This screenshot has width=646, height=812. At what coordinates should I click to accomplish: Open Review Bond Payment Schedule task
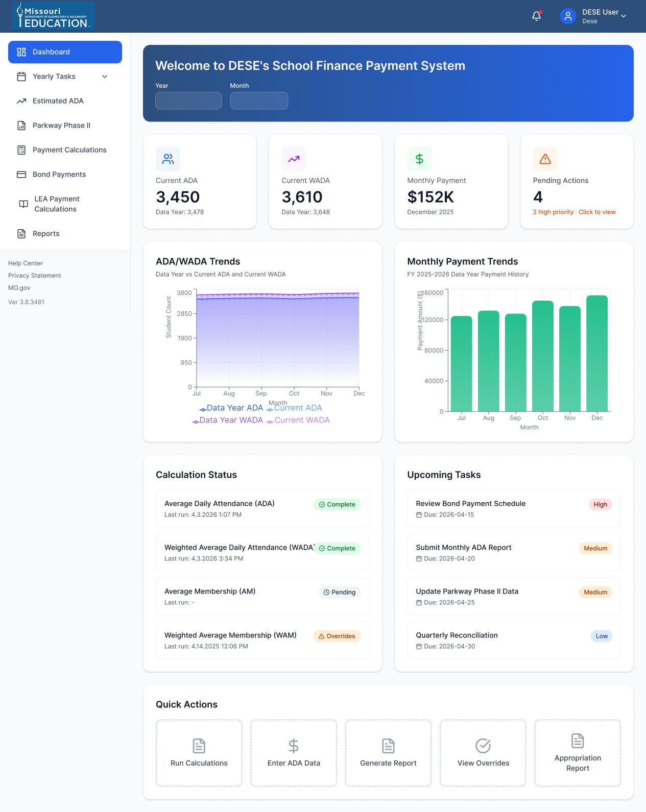(x=514, y=509)
